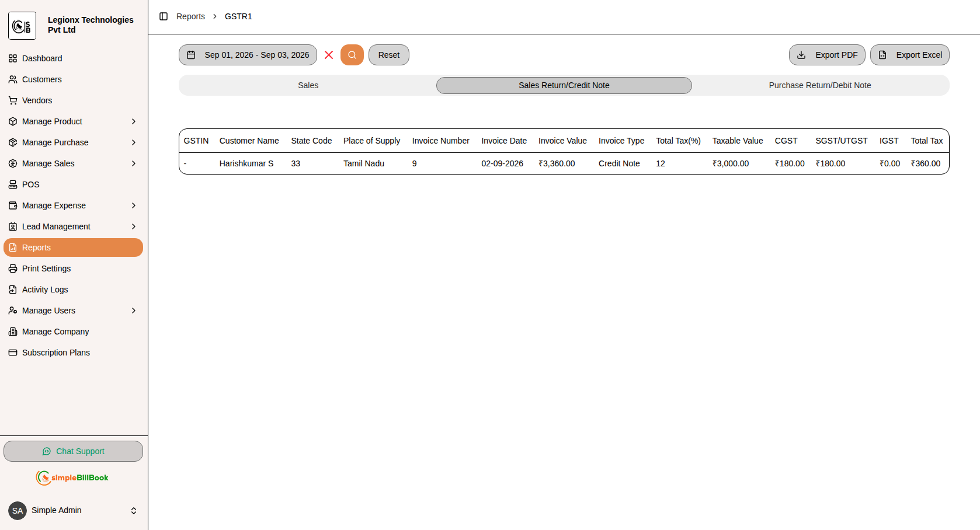Click the ₹360.00 total tax cell
The height and width of the screenshot is (530, 980).
point(926,163)
